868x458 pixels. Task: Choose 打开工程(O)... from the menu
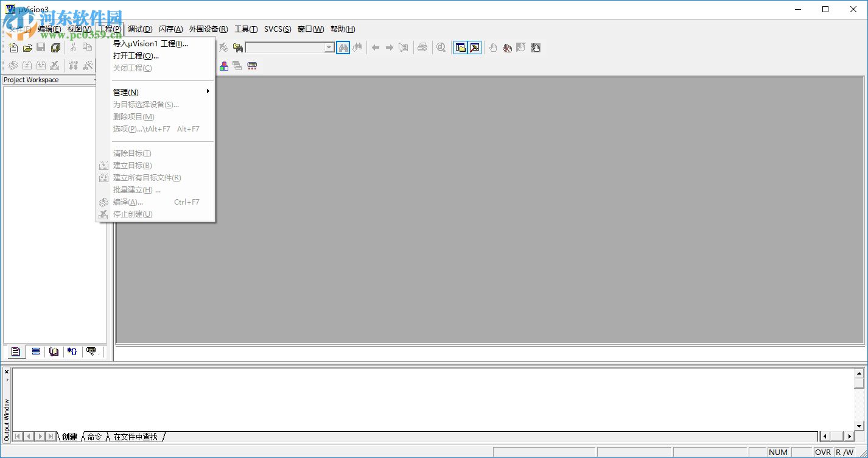point(136,55)
